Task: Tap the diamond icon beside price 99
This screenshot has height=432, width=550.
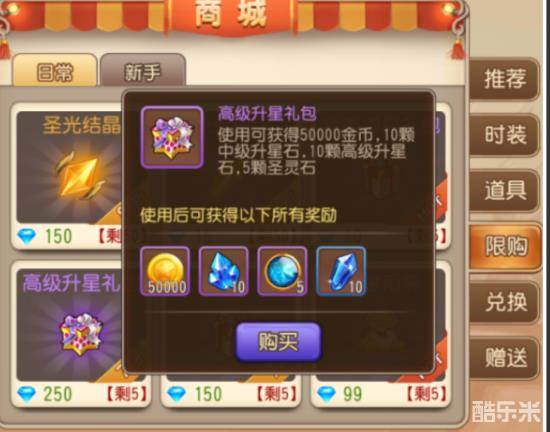Action: pos(326,394)
